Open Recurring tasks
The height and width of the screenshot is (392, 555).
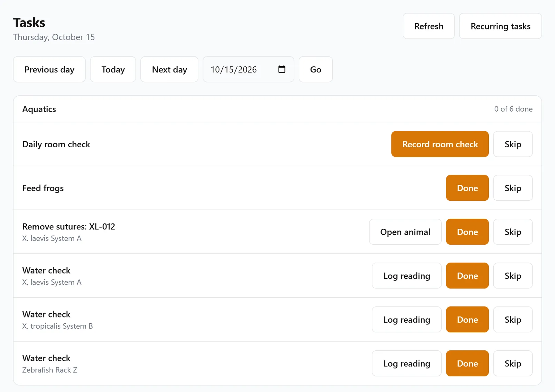pyautogui.click(x=501, y=26)
